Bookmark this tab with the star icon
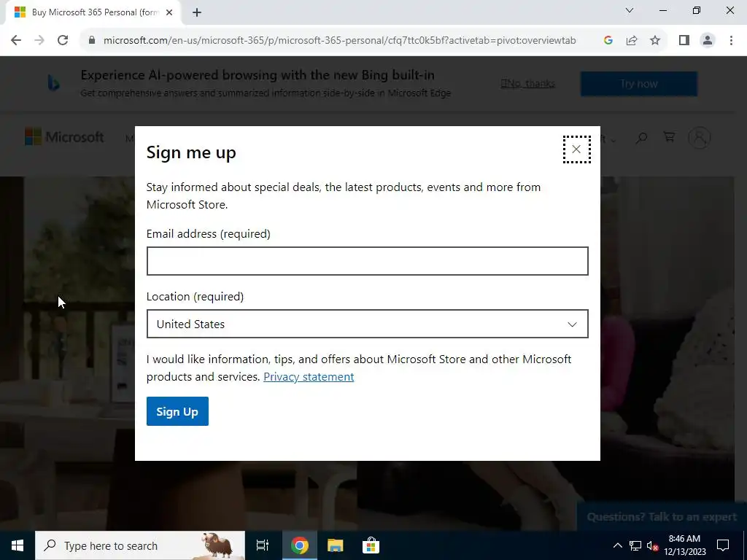 (655, 40)
